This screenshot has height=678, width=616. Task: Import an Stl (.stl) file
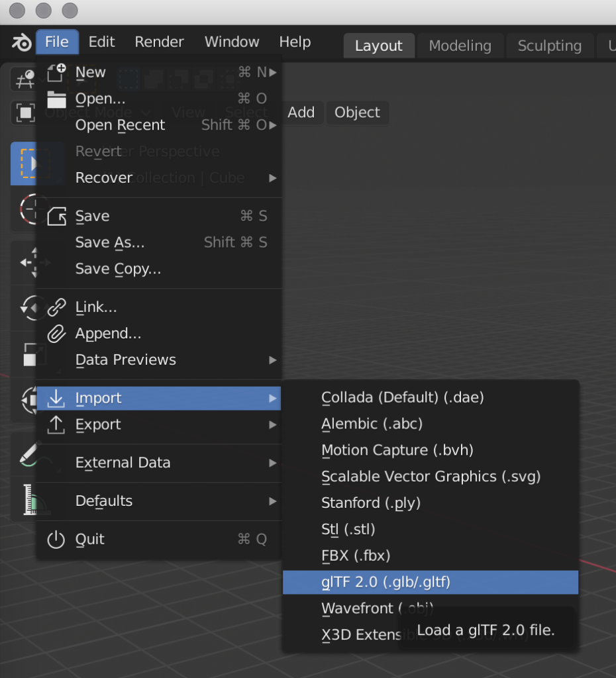point(431,529)
